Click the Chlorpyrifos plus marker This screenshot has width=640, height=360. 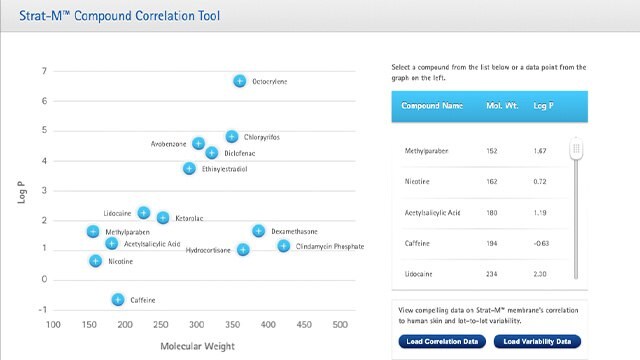tap(232, 136)
